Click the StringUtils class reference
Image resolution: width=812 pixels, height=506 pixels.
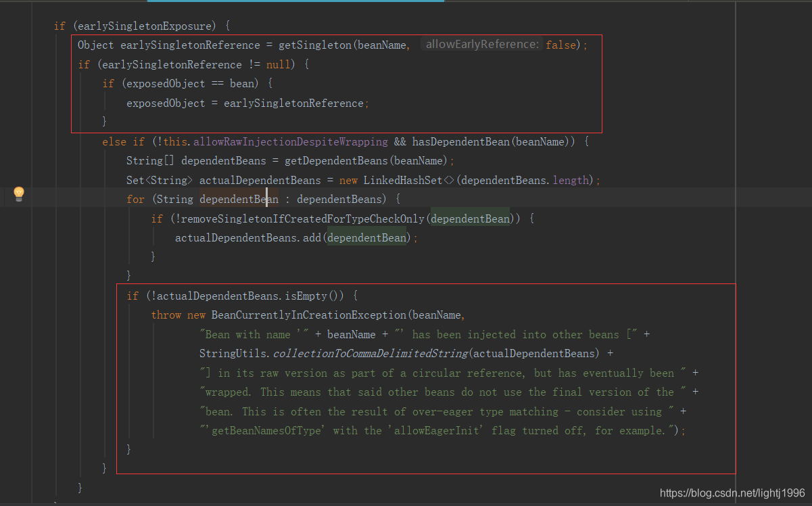(x=233, y=354)
